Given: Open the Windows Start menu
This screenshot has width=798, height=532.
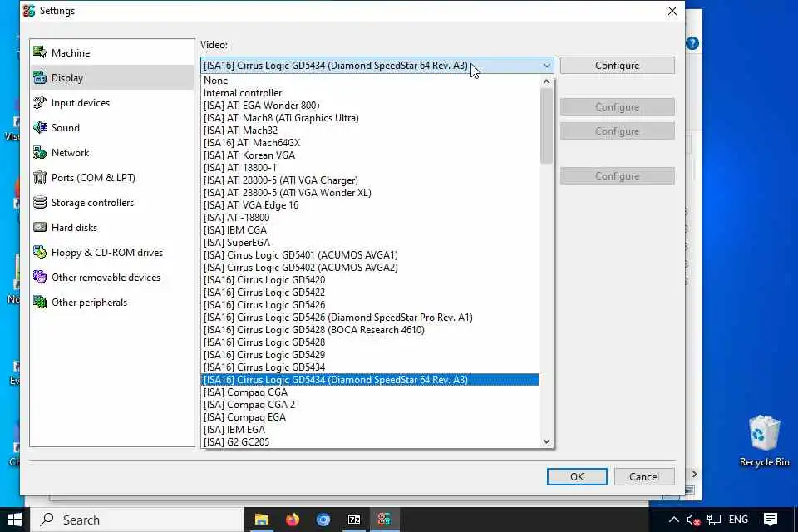Looking at the screenshot, I should [15, 520].
